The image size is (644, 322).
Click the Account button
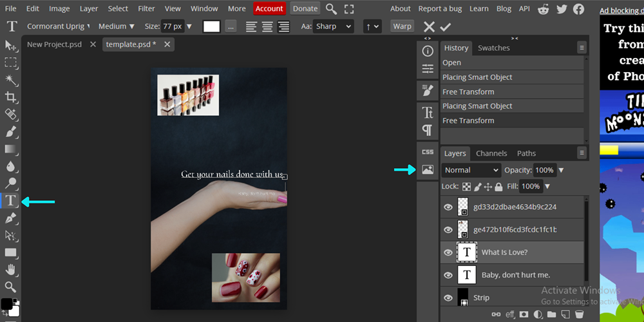(269, 8)
